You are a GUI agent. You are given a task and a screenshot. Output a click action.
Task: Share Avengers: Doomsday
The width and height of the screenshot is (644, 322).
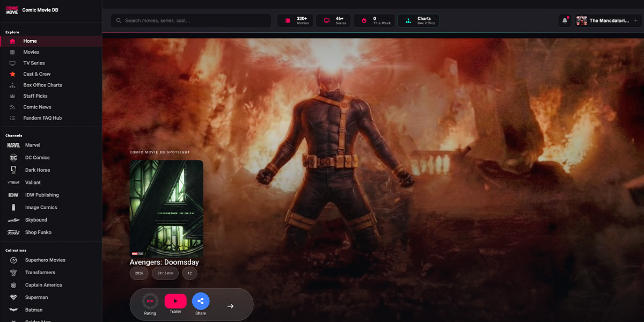coord(201,301)
